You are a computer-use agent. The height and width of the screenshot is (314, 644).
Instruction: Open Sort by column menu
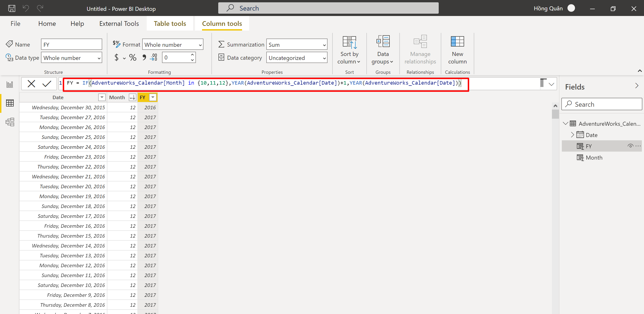coord(349,50)
